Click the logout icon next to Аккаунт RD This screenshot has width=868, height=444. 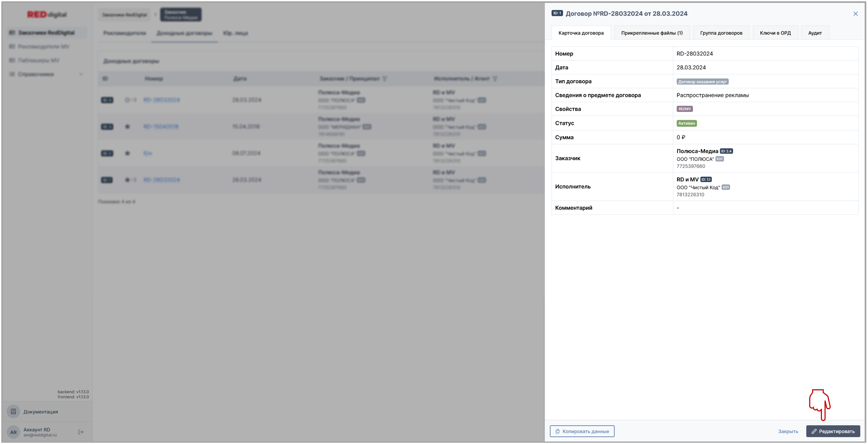81,432
